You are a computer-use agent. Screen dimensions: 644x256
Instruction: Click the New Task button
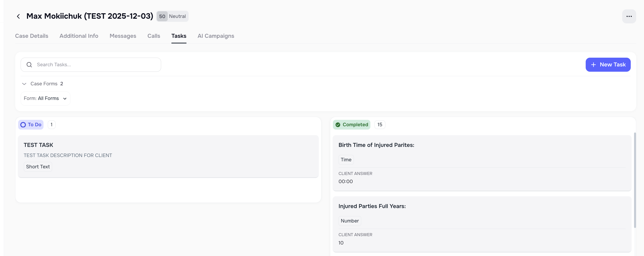[x=608, y=64]
